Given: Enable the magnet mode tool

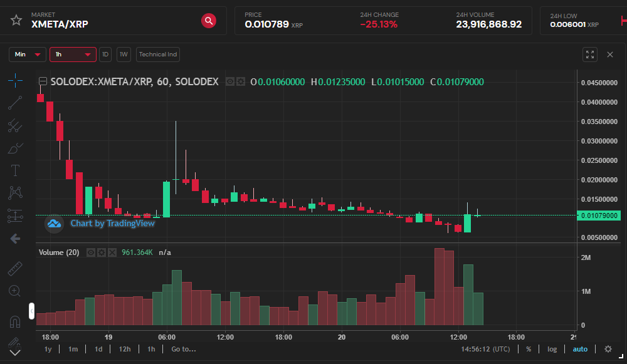Looking at the screenshot, I should point(15,321).
